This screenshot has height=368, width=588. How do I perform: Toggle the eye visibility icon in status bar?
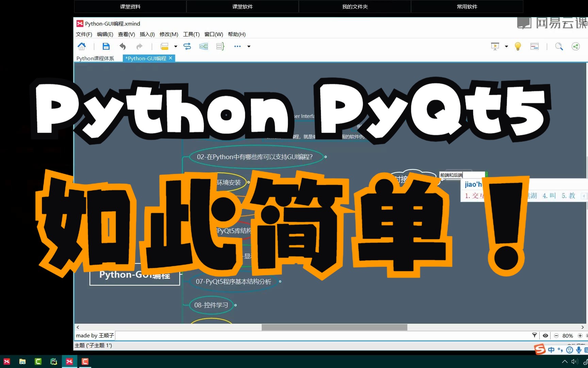[x=545, y=336]
